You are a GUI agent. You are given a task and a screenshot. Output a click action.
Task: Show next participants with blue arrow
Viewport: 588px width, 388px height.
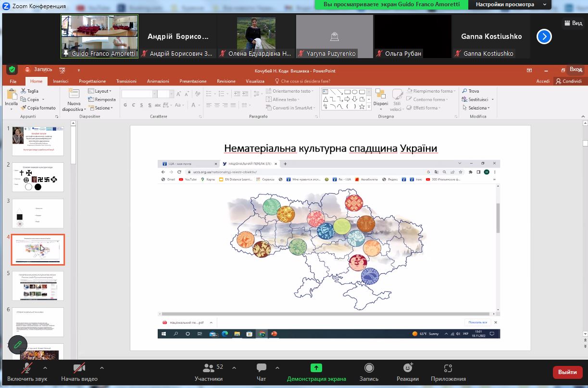pyautogui.click(x=544, y=36)
